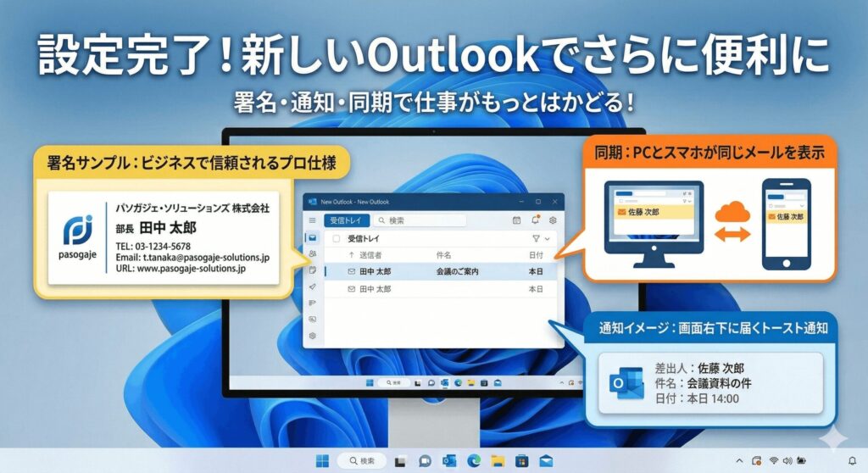
Task: Open the hamburger menu in Outlook
Action: point(312,220)
